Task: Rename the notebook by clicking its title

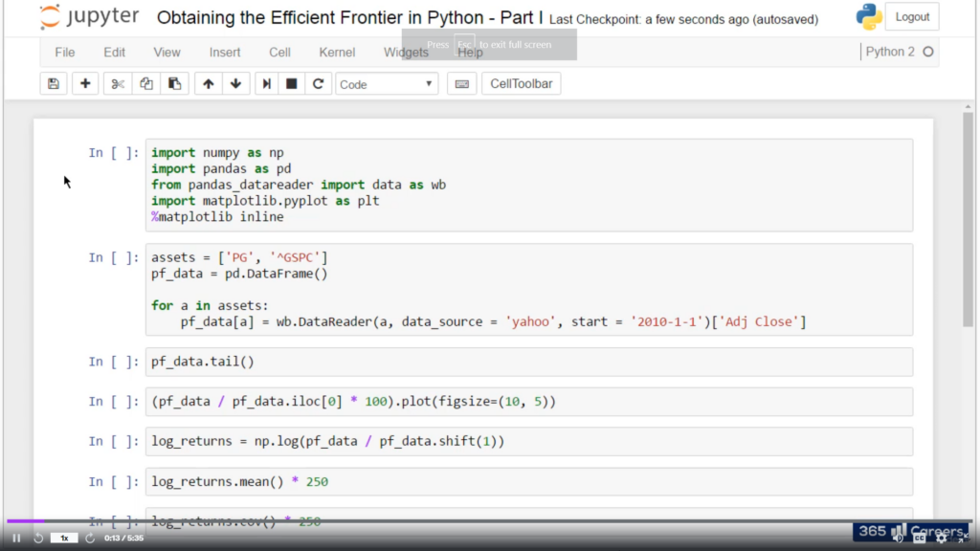Action: 349,17
